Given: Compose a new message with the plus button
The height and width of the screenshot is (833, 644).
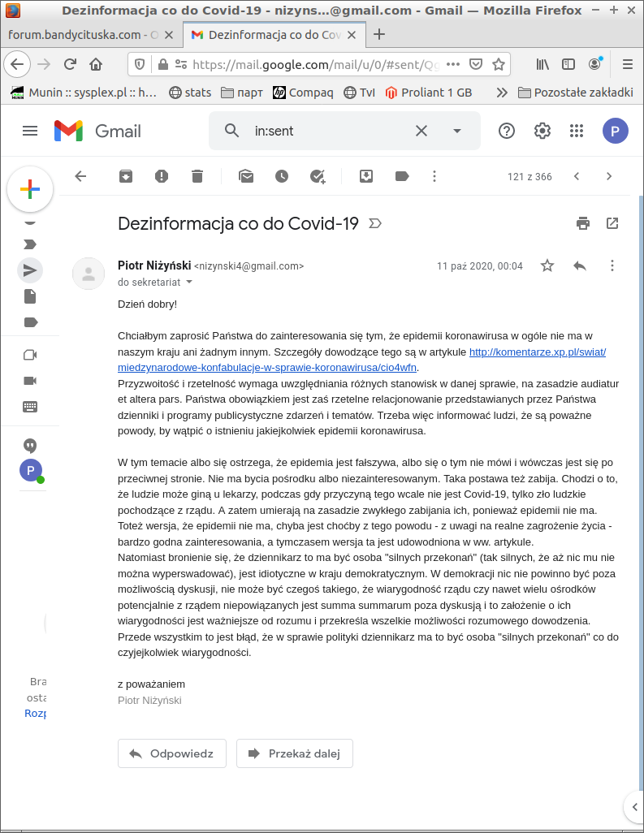Looking at the screenshot, I should coord(30,189).
